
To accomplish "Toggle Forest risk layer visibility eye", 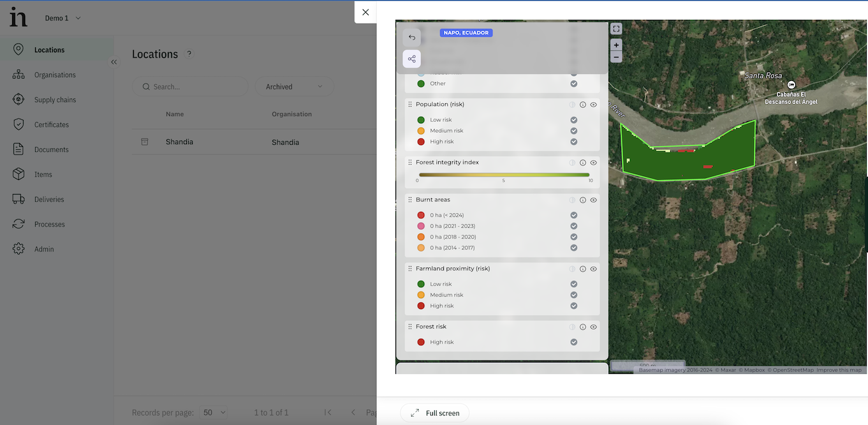I will tap(593, 327).
